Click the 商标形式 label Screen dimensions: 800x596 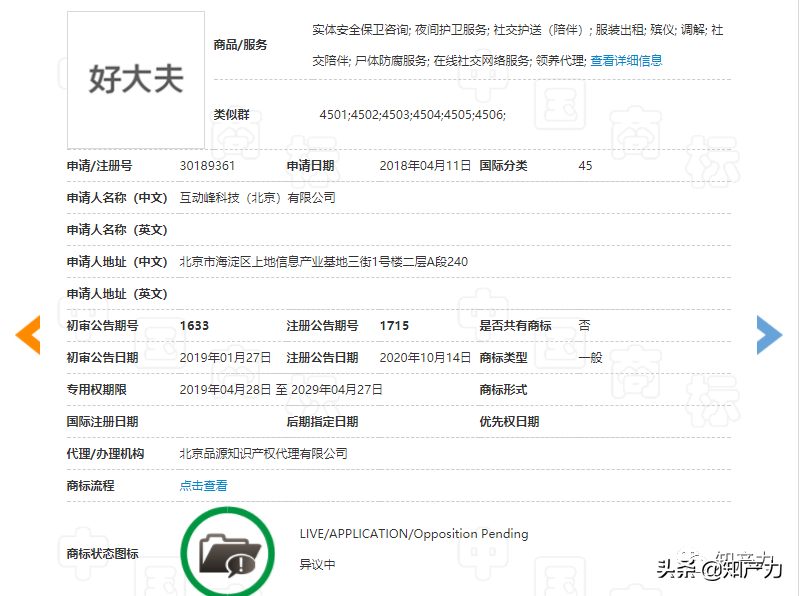503,390
